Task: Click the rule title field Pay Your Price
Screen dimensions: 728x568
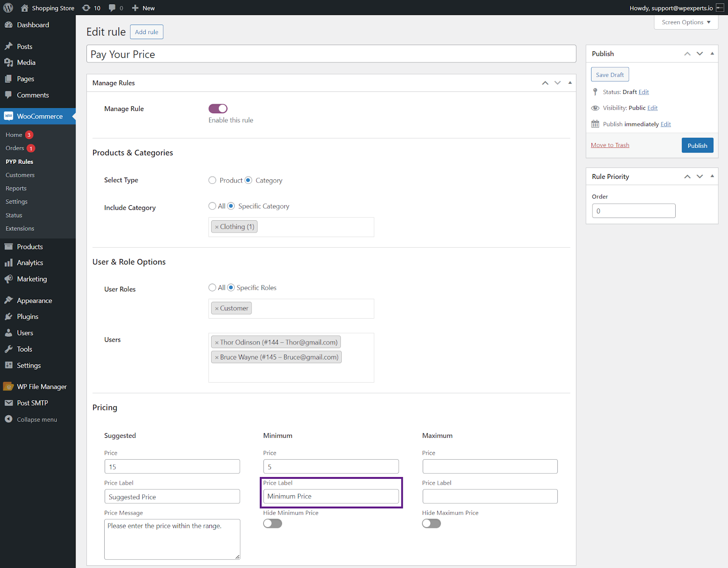Action: point(331,54)
